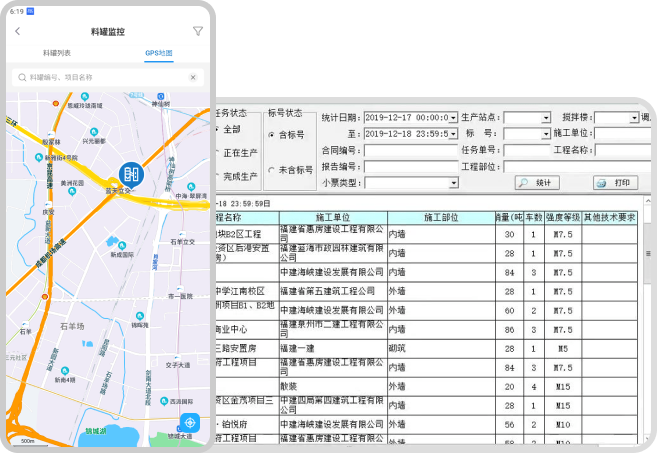Select the 美洲花园 POI marker
This screenshot has width=657, height=453.
pyautogui.click(x=72, y=192)
